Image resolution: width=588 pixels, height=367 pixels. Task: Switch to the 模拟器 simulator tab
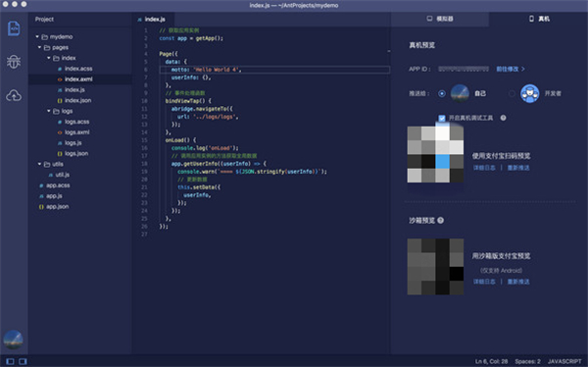pos(440,19)
